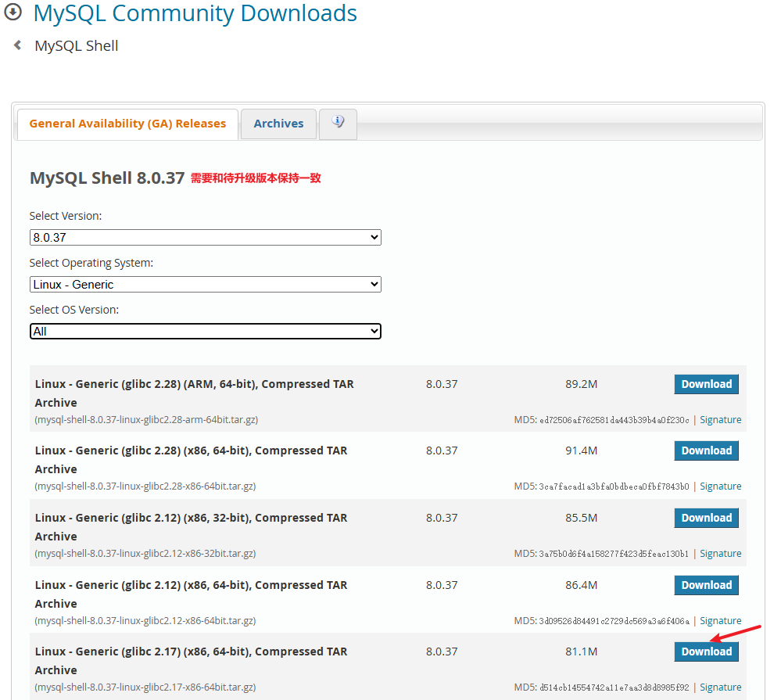Switch to the Archives tab
Viewport: 781px width, 700px height.
[278, 124]
